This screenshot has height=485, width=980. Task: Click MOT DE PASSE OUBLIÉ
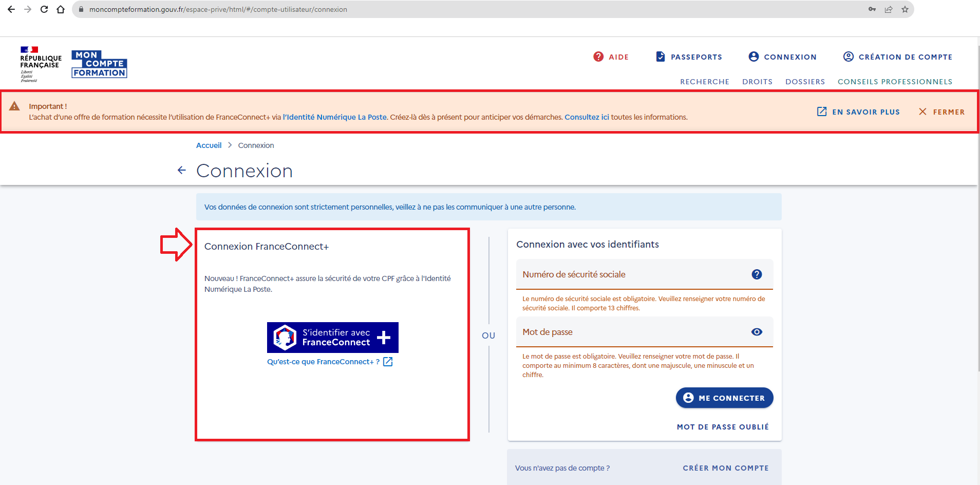(723, 427)
